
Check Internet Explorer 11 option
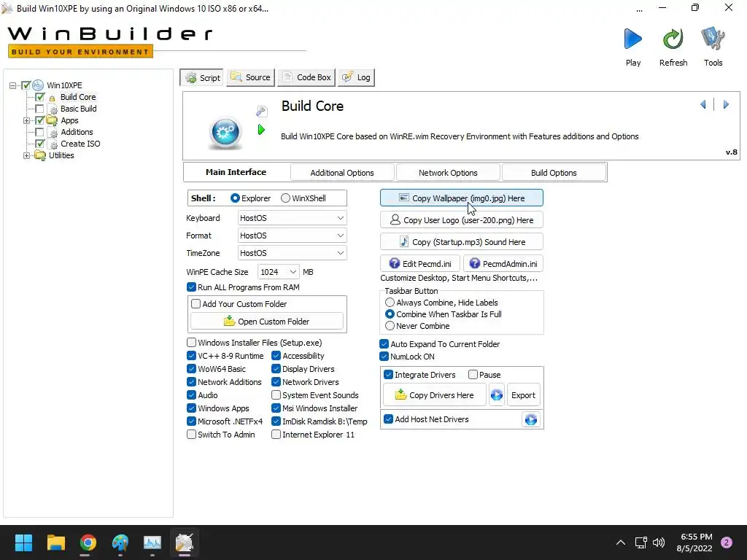(x=276, y=435)
